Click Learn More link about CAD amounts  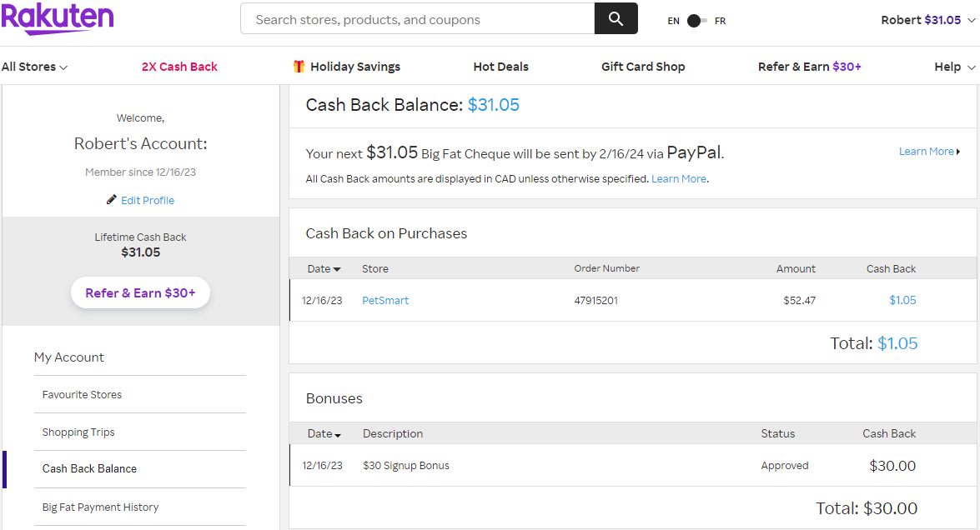(679, 178)
